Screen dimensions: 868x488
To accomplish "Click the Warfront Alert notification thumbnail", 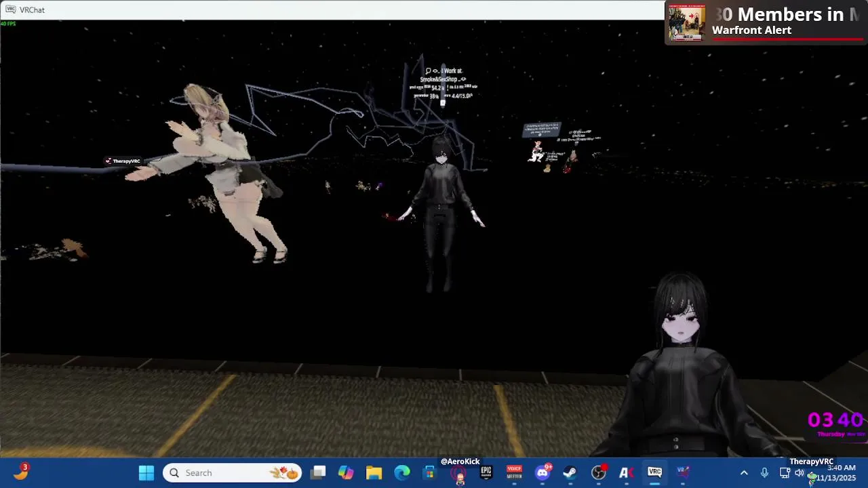I will click(687, 22).
